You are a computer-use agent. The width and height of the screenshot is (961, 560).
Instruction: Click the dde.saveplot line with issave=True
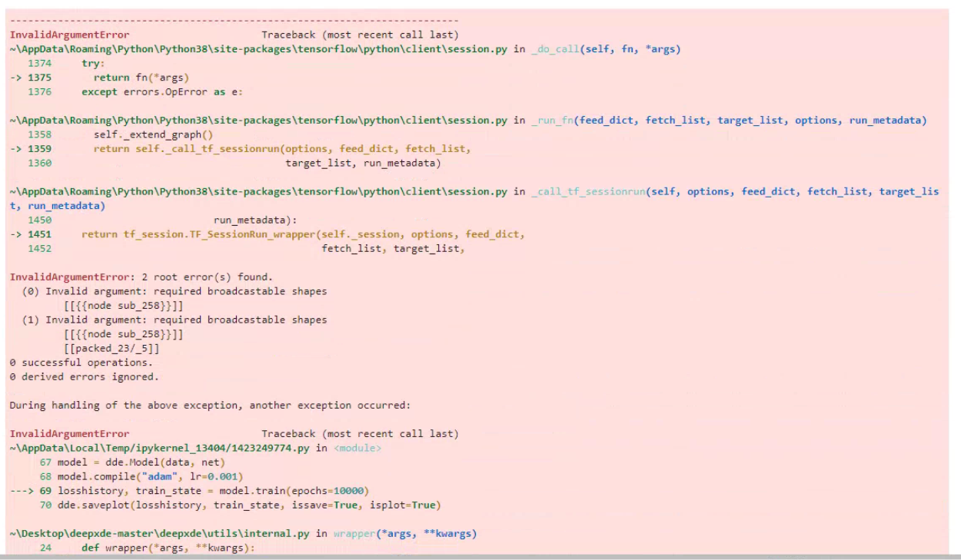click(x=231, y=504)
